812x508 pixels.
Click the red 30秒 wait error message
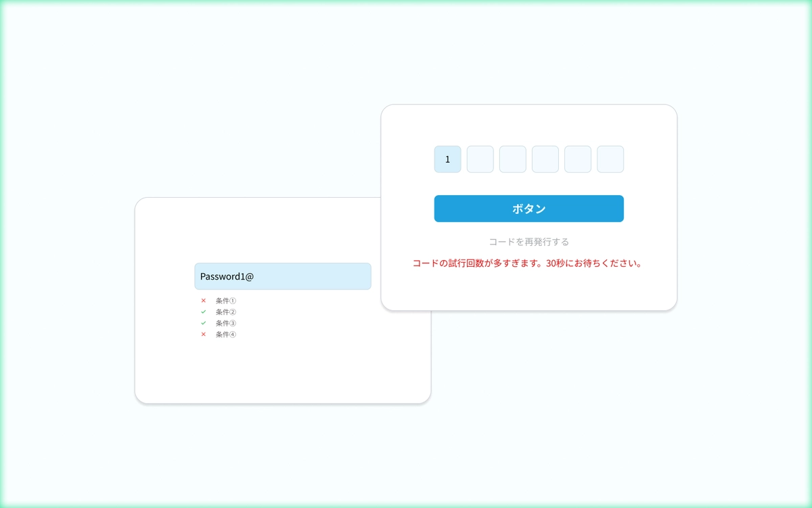click(x=528, y=263)
